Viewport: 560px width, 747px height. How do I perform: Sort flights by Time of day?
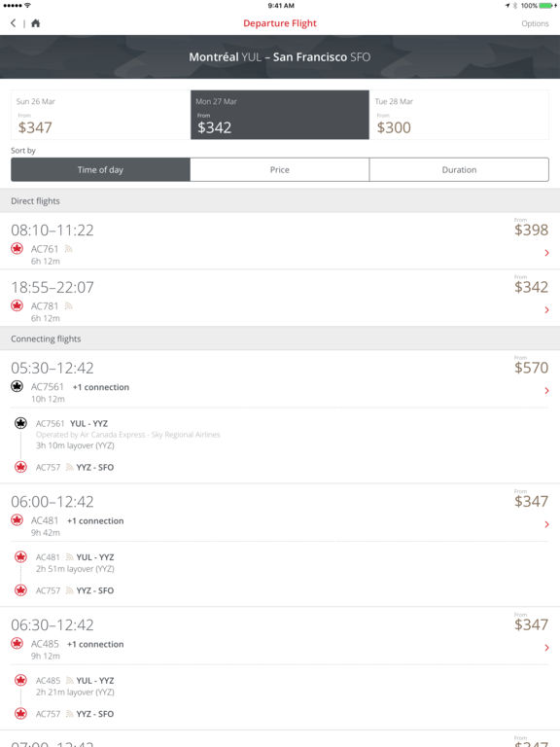click(100, 169)
